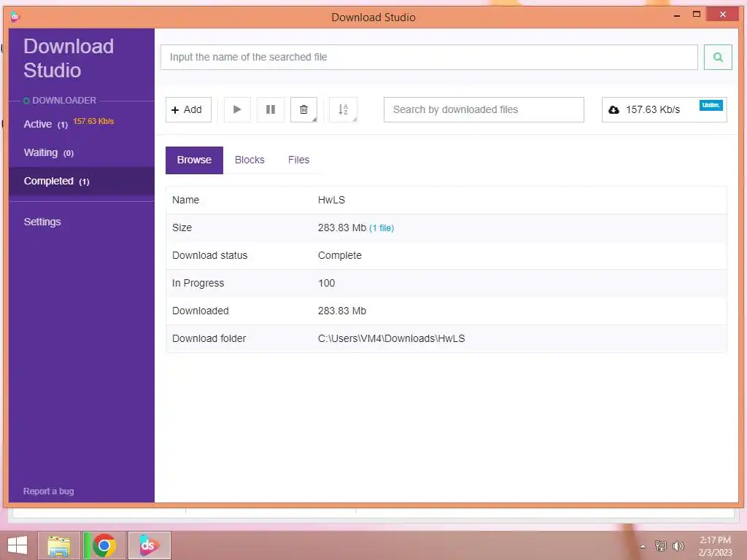Click the Unlim. speed limit badge
This screenshot has height=560, width=747.
(711, 105)
